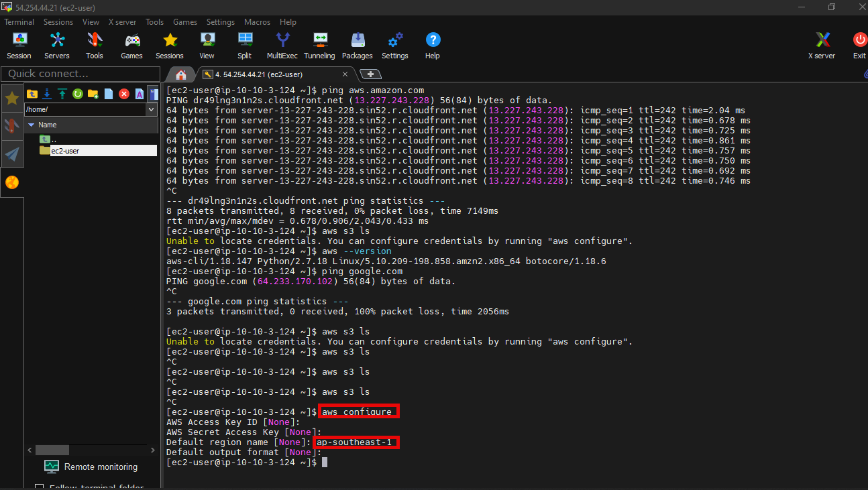Click the X server toolbar icon

822,46
